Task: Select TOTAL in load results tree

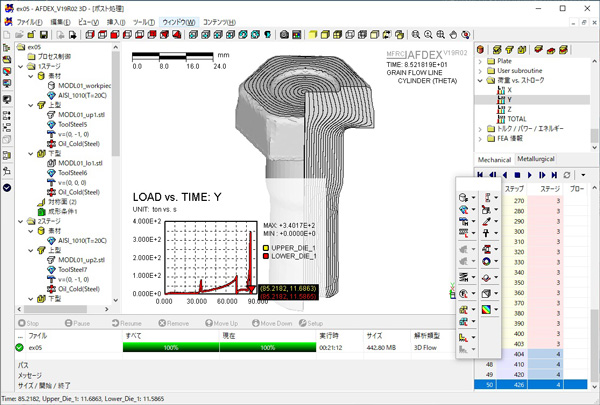Action: (517, 119)
